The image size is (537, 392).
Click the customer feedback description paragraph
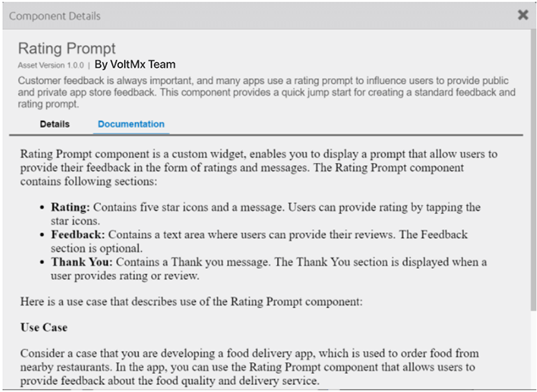click(x=265, y=92)
